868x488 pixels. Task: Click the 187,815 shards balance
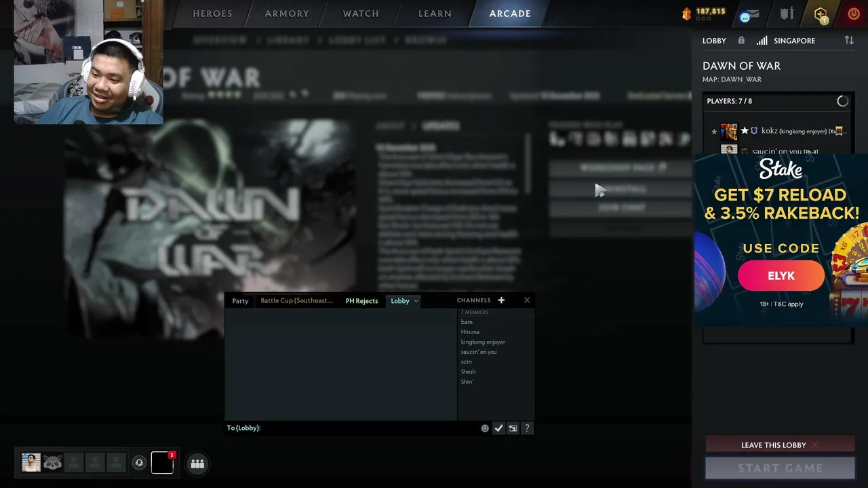(711, 12)
